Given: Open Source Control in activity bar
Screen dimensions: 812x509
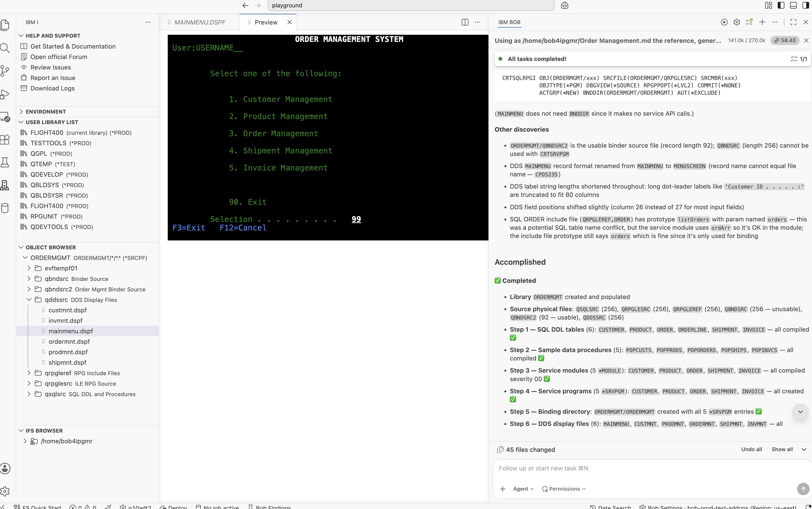Looking at the screenshot, I should click(5, 71).
